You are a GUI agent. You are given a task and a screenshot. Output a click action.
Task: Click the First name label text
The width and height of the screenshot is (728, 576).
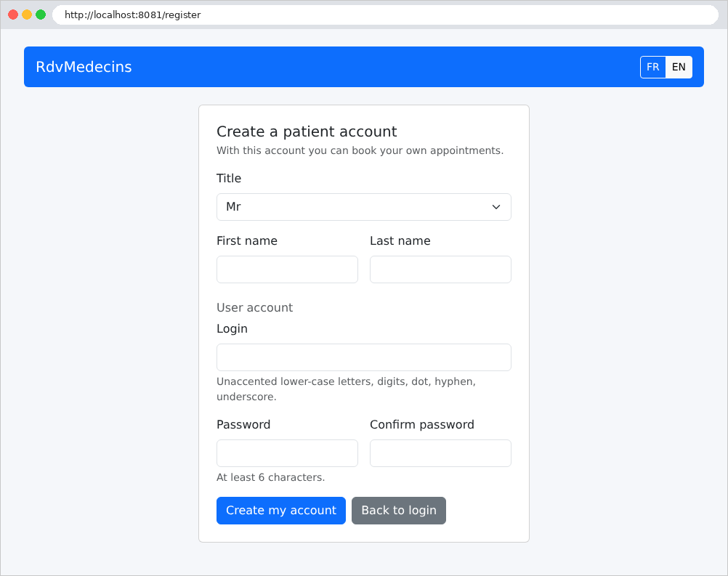point(247,241)
